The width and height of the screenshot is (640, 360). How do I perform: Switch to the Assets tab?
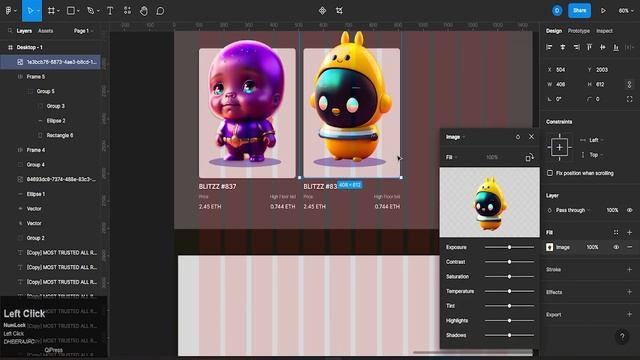click(x=45, y=31)
